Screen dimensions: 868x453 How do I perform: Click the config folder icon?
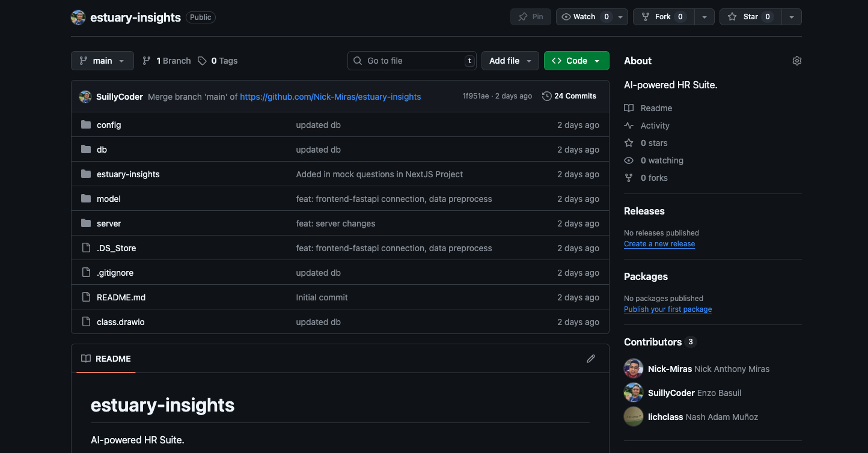86,125
